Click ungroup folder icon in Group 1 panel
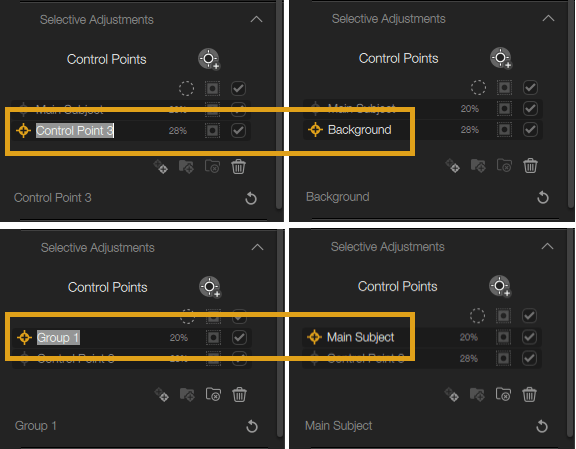The height and width of the screenshot is (449, 576). click(213, 395)
